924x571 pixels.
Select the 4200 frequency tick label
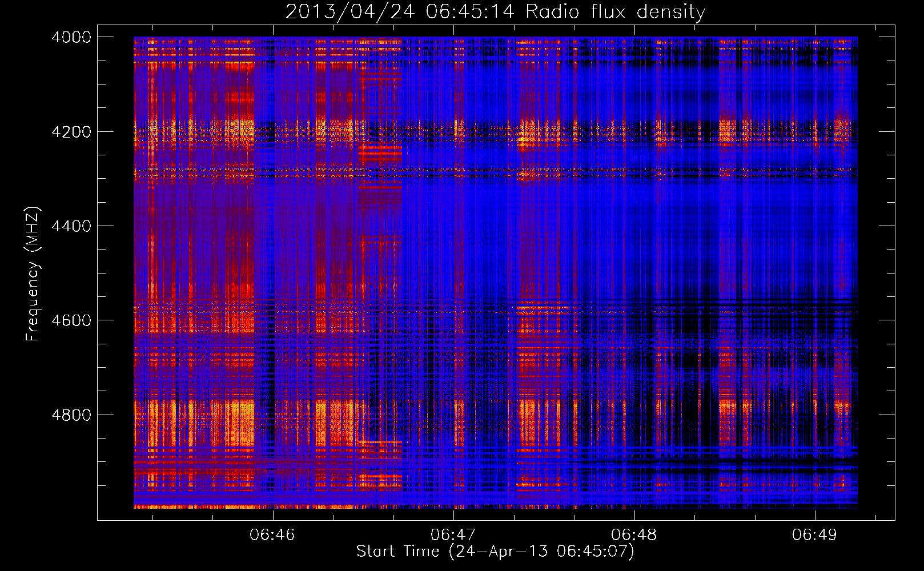pyautogui.click(x=71, y=132)
